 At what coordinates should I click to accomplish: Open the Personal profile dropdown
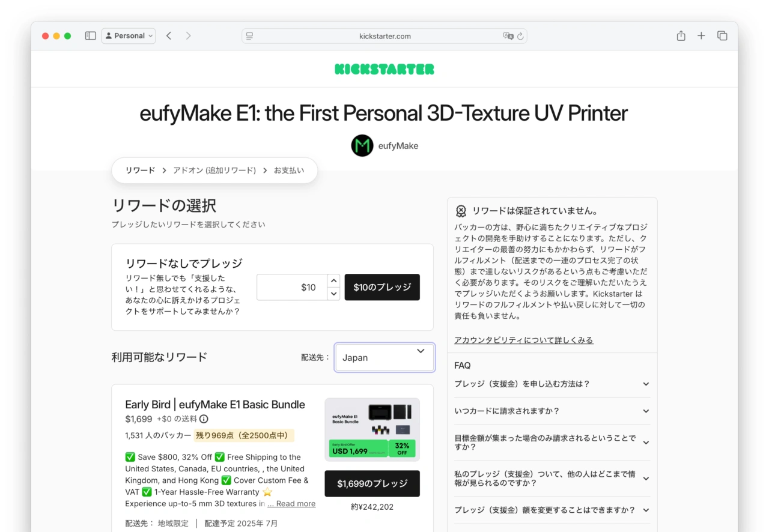pos(129,36)
